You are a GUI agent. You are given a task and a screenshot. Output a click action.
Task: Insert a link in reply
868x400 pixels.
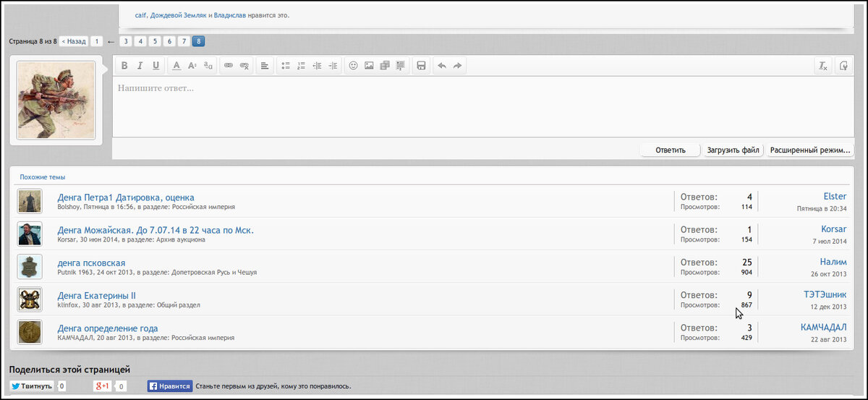pyautogui.click(x=229, y=66)
